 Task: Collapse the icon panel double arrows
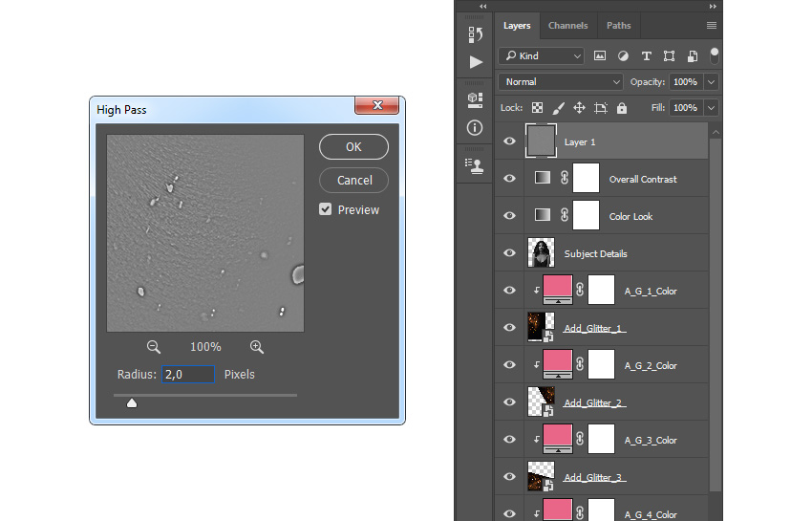point(483,7)
